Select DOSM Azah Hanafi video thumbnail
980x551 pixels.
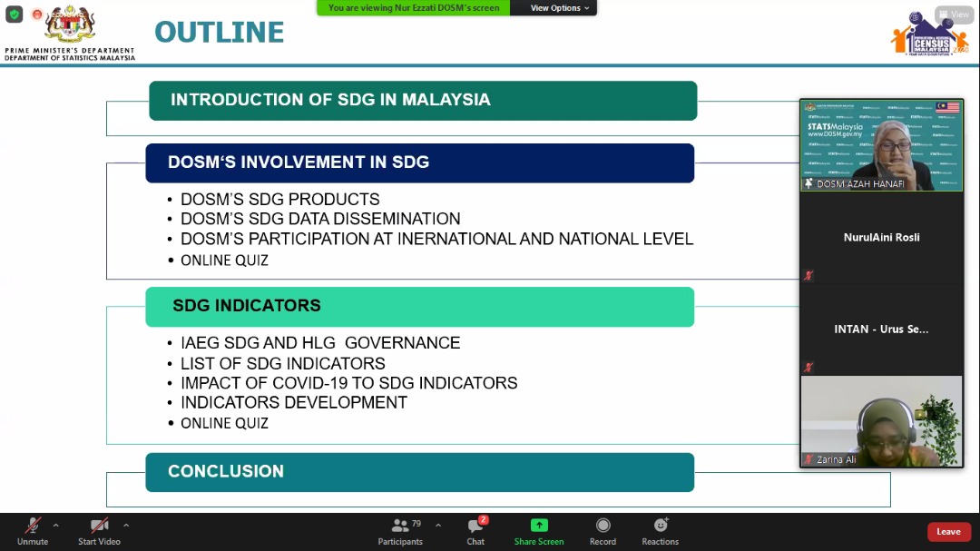point(881,145)
